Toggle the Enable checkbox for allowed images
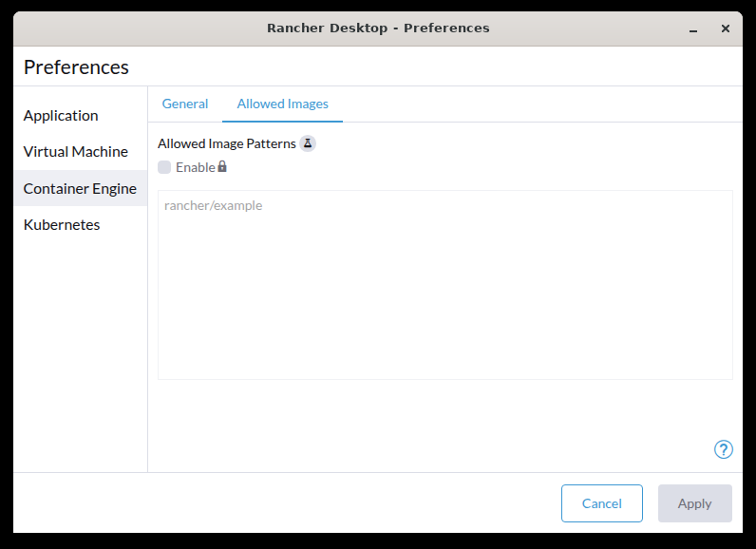 click(x=164, y=167)
